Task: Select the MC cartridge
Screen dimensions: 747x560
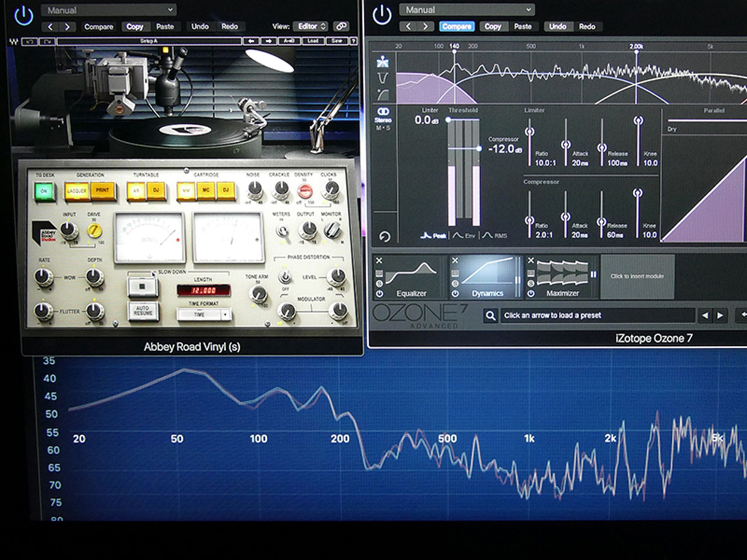Action: pos(206,190)
